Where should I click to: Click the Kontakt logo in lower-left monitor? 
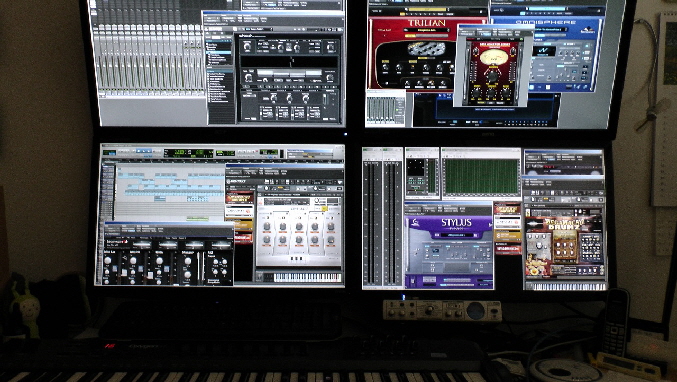(x=237, y=182)
